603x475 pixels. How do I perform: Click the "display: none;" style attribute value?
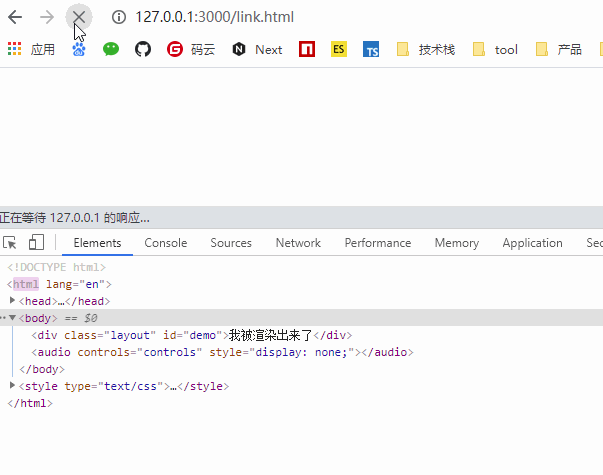point(301,352)
